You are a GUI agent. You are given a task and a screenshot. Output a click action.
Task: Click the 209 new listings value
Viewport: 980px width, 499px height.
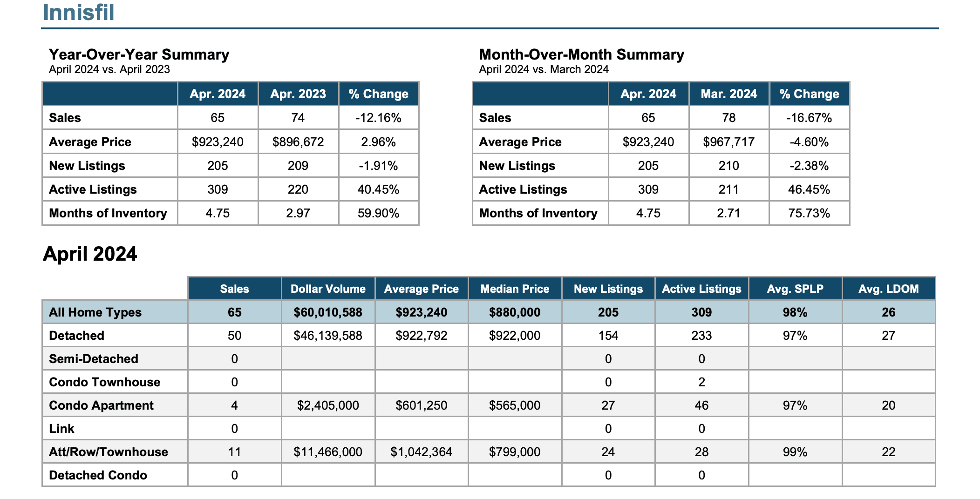pos(298,166)
